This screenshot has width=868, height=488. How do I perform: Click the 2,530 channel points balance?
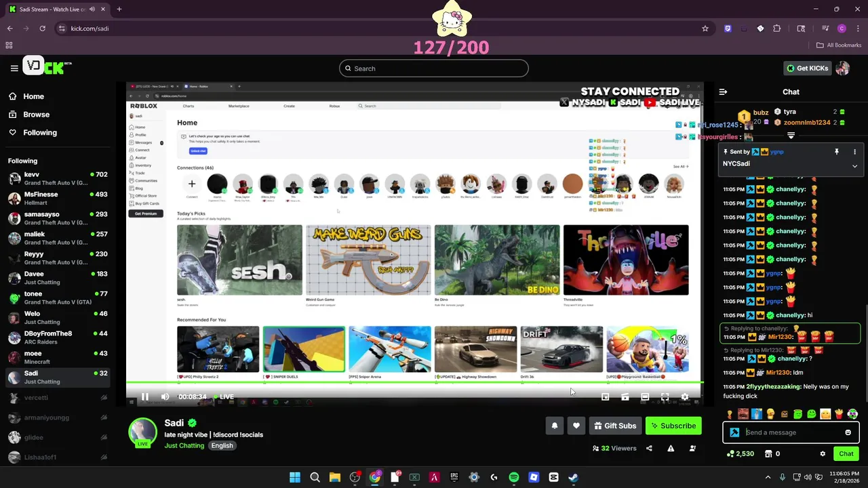[740, 453]
